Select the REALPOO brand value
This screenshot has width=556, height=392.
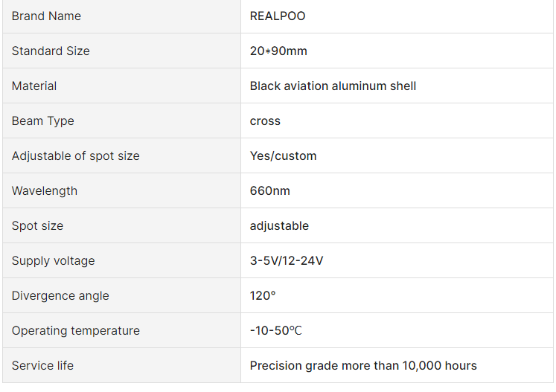click(278, 16)
